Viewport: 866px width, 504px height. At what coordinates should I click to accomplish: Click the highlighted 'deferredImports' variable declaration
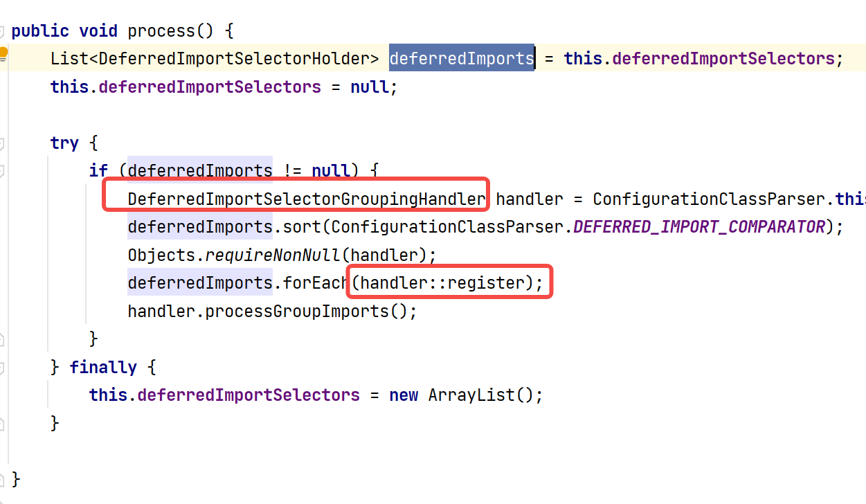point(462,59)
